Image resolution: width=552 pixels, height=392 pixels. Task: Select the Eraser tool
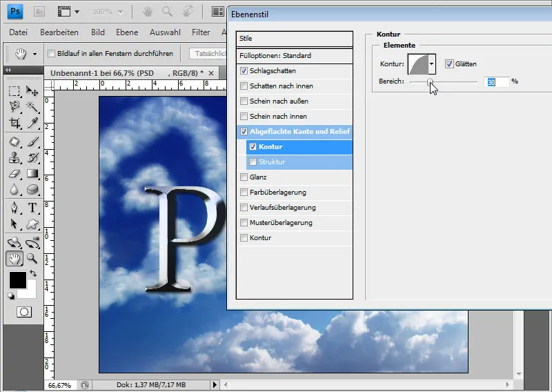click(x=14, y=173)
